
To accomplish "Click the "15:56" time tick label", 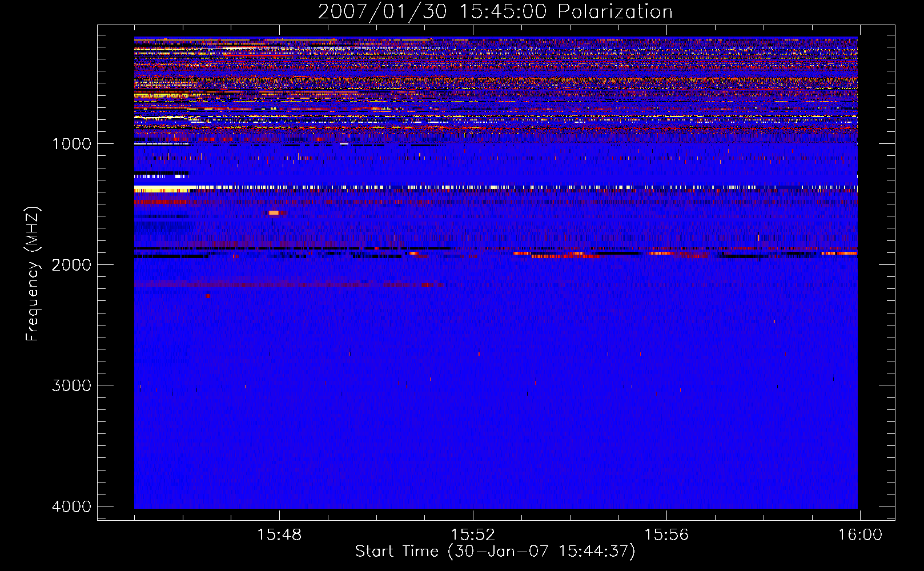I will 666,535.
